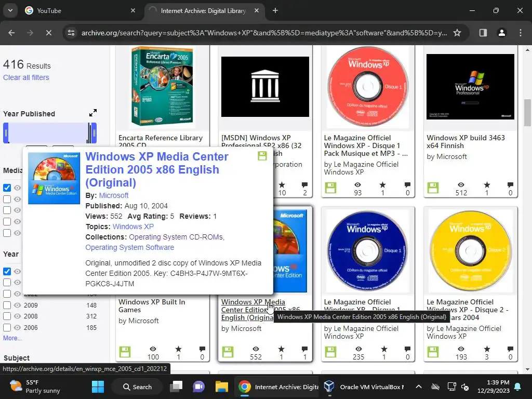Clear all search filters
The height and width of the screenshot is (399, 532).
click(26, 77)
